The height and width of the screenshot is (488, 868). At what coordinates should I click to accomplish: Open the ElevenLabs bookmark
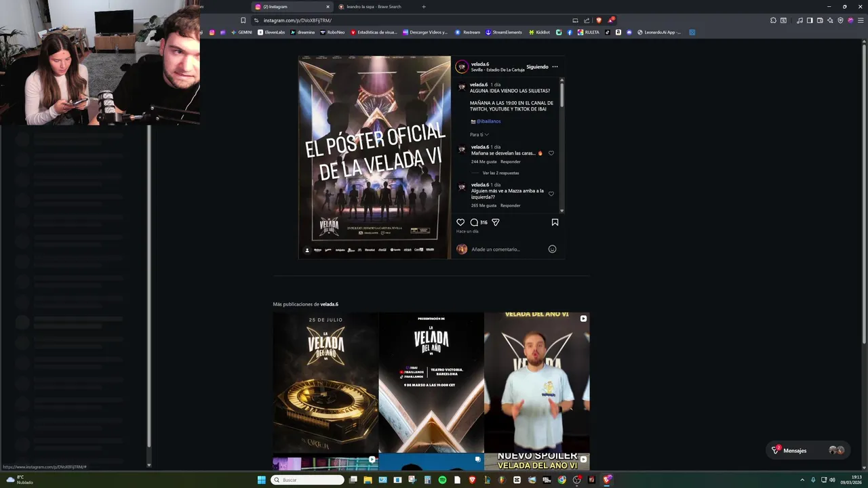click(271, 32)
